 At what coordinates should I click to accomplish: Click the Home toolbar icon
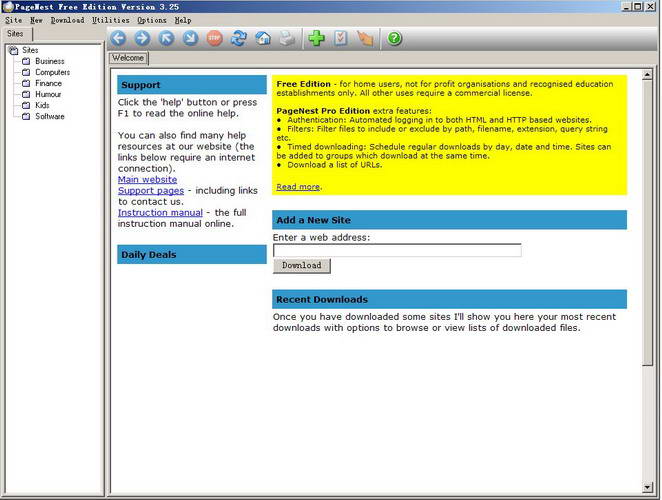(x=263, y=38)
